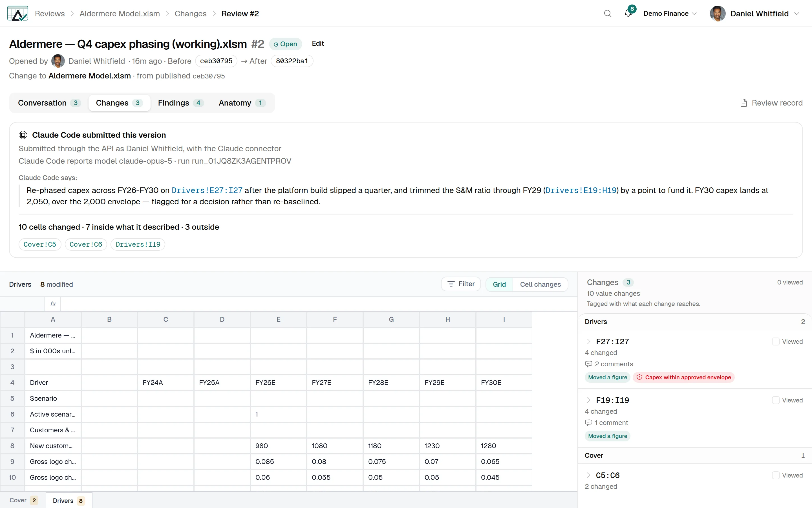Click the Cover!C6 cell chip
The image size is (812, 508).
86,244
